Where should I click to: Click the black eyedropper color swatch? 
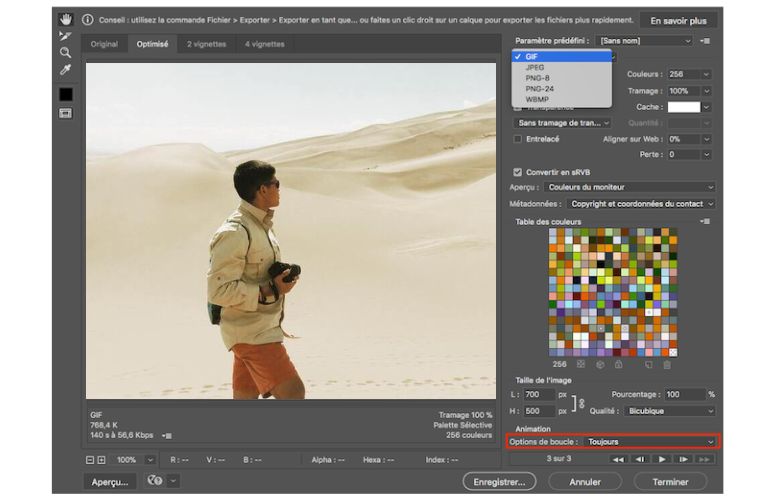coord(66,94)
